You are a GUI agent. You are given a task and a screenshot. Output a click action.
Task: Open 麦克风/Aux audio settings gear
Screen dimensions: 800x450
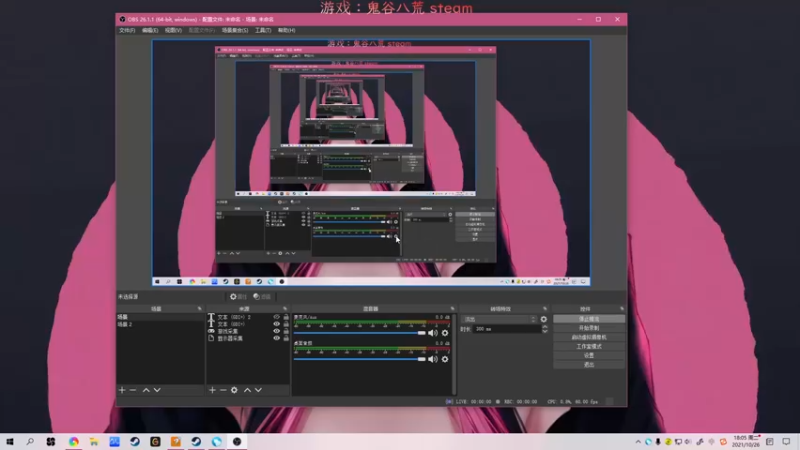click(445, 333)
